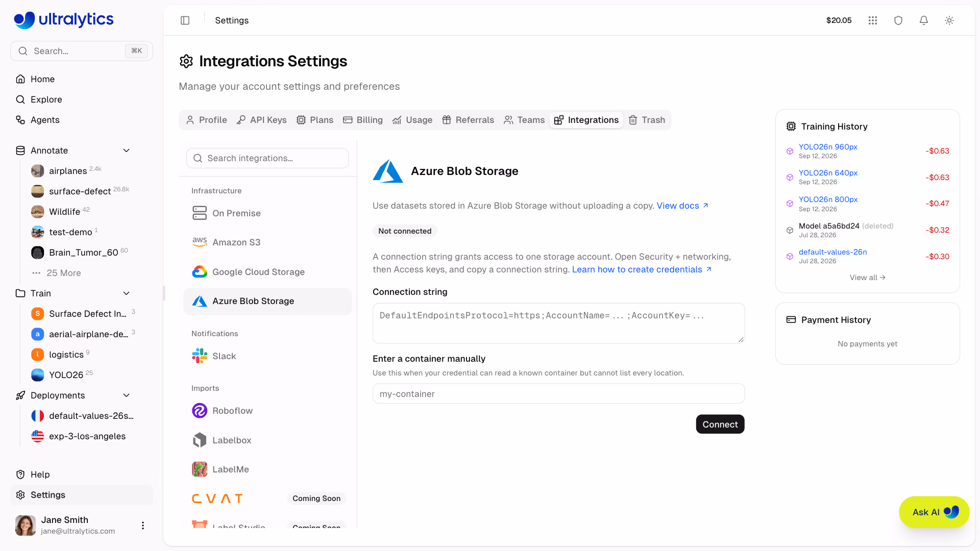Switch to Teams tab
Screen dimensions: 980x551
pos(524,120)
